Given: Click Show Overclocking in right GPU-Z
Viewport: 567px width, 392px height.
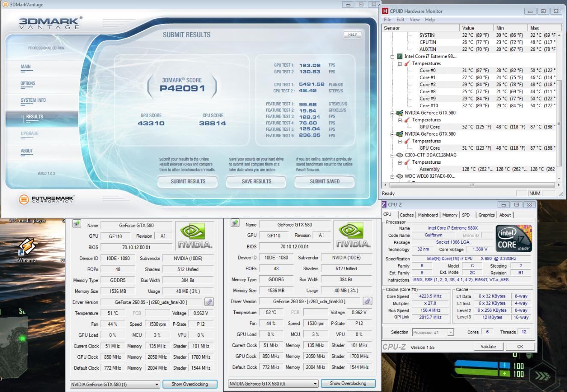Looking at the screenshot, I should click(x=348, y=383).
